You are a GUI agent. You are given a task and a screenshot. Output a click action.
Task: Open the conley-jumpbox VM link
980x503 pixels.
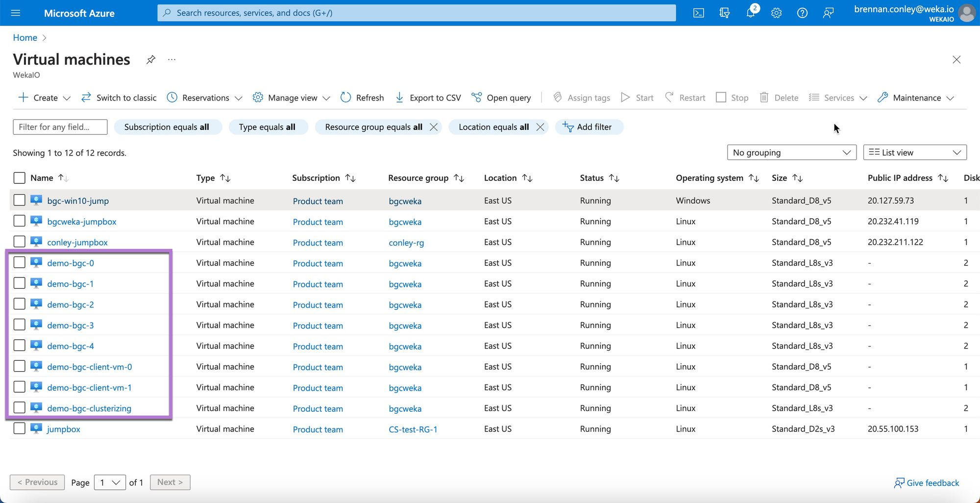click(x=77, y=242)
